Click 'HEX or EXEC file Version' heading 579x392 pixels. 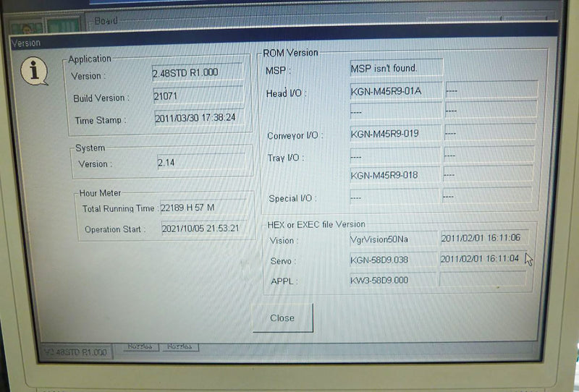click(316, 224)
